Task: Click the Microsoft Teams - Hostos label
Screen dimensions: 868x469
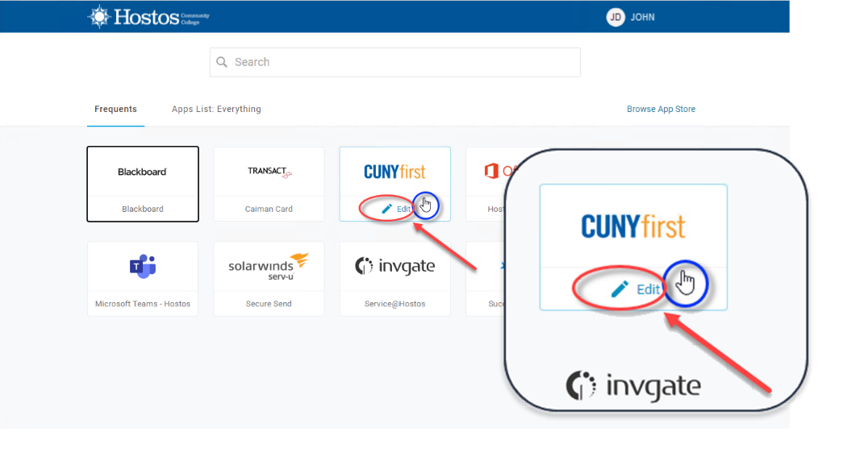Action: point(143,304)
